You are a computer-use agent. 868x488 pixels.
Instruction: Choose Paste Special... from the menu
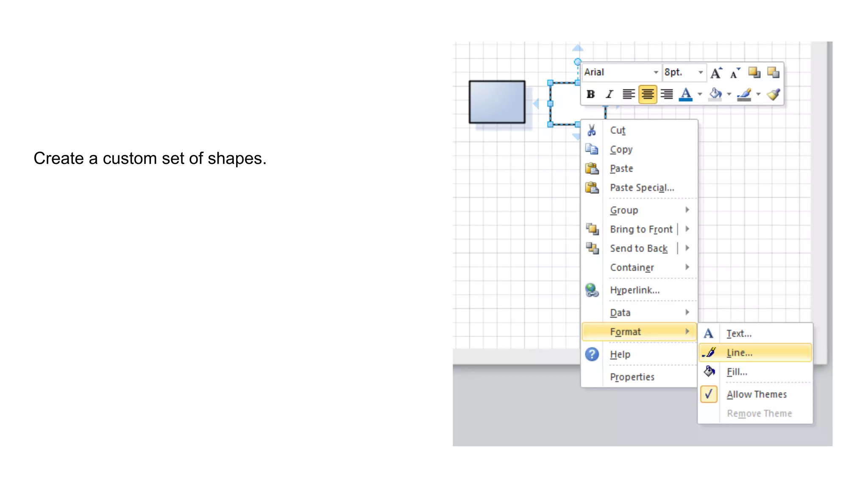639,188
